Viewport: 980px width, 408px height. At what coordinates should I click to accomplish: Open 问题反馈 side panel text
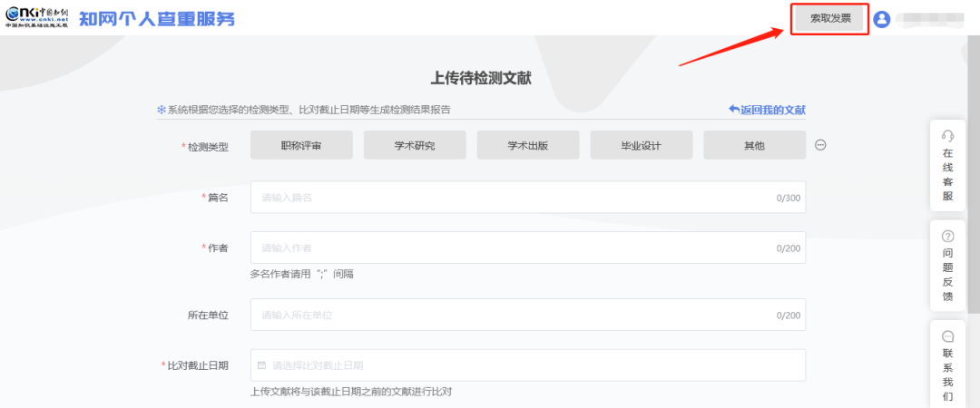click(x=947, y=275)
